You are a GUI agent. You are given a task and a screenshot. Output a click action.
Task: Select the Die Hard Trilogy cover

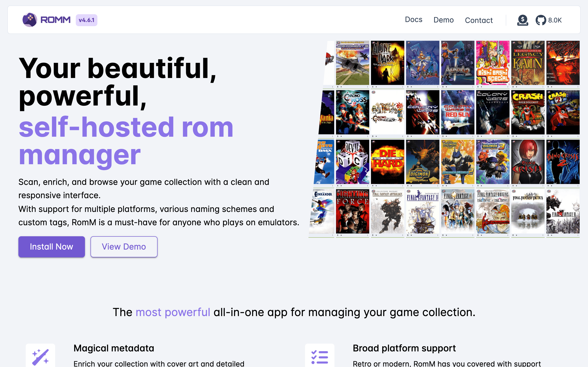(x=387, y=162)
